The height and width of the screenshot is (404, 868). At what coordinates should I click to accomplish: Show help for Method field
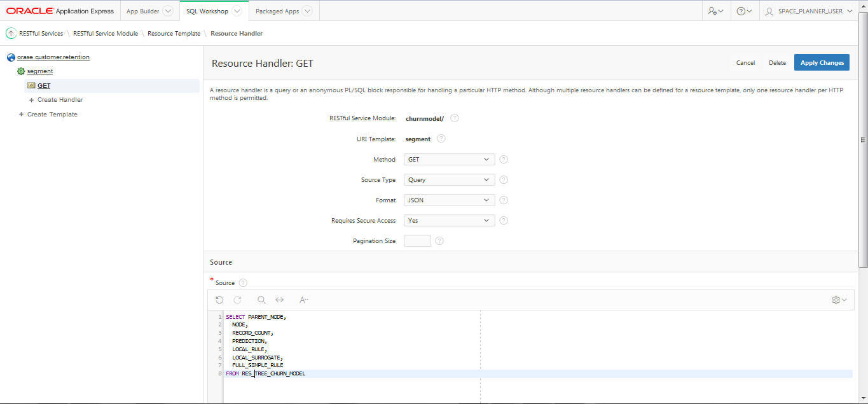[x=504, y=160]
